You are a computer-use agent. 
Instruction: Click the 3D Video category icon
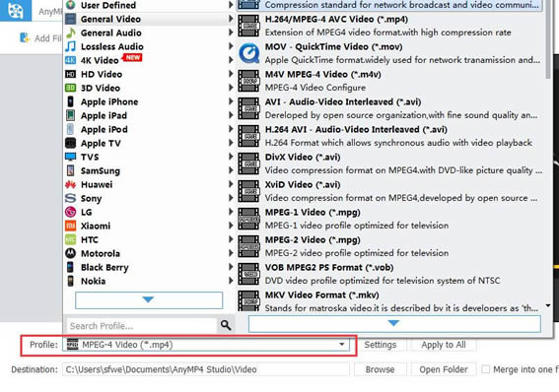[70, 88]
